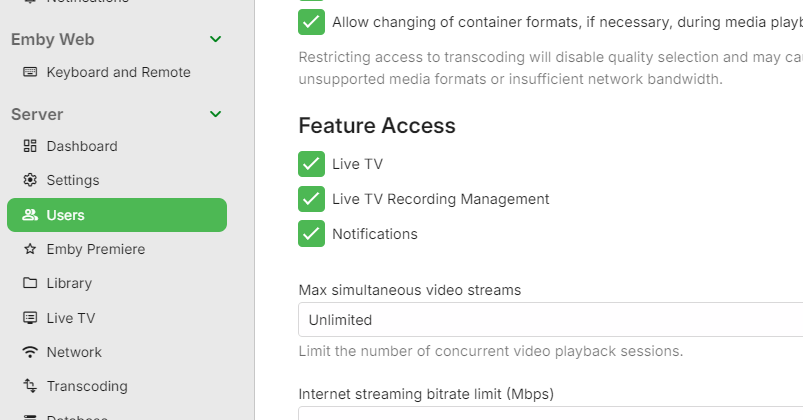Toggle Live TV Recording Management checkbox
This screenshot has height=420, width=803.
(312, 199)
